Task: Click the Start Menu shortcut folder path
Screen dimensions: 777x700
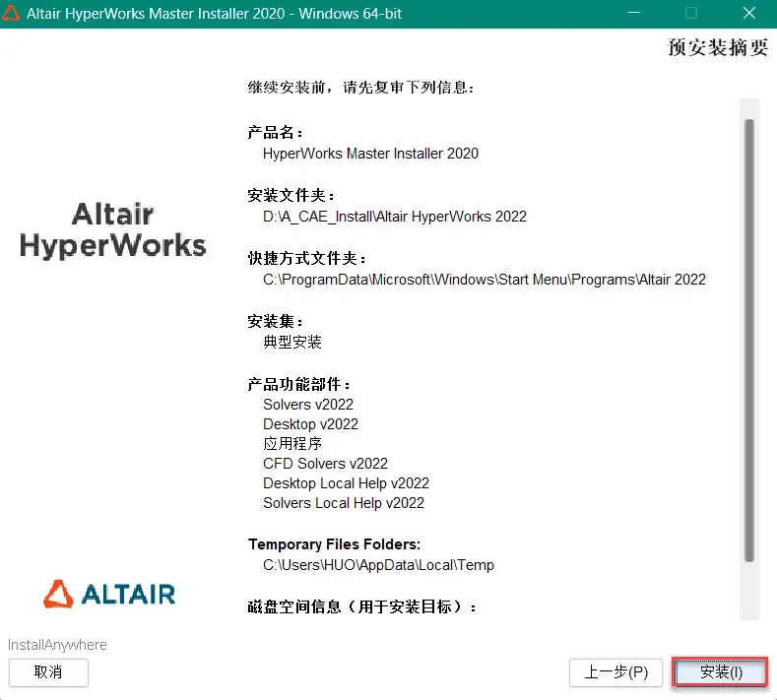Action: (x=485, y=280)
